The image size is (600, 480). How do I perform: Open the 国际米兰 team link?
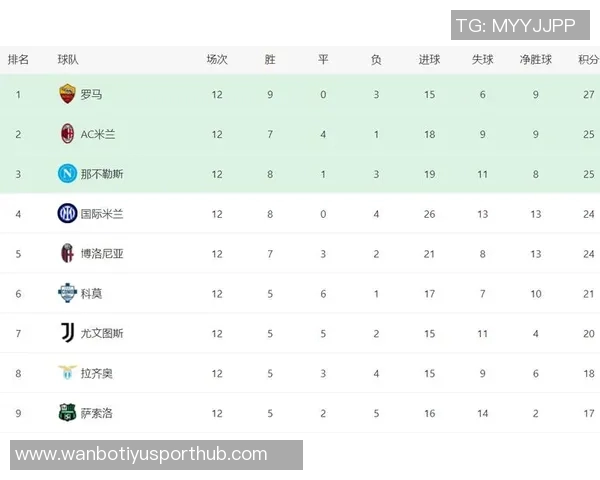click(x=102, y=213)
